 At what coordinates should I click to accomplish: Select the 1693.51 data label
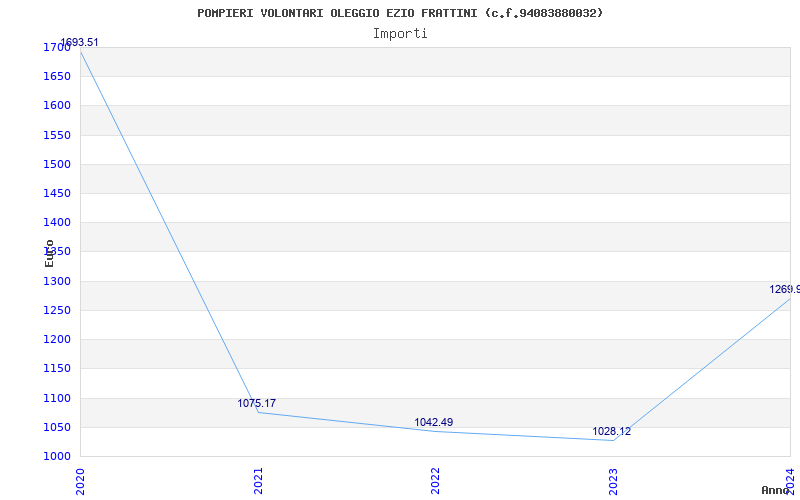click(x=80, y=42)
